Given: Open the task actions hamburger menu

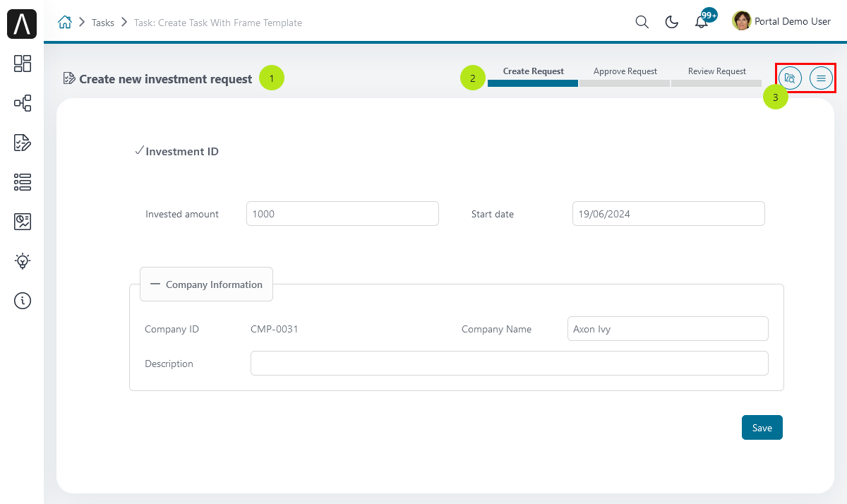Looking at the screenshot, I should pyautogui.click(x=821, y=78).
